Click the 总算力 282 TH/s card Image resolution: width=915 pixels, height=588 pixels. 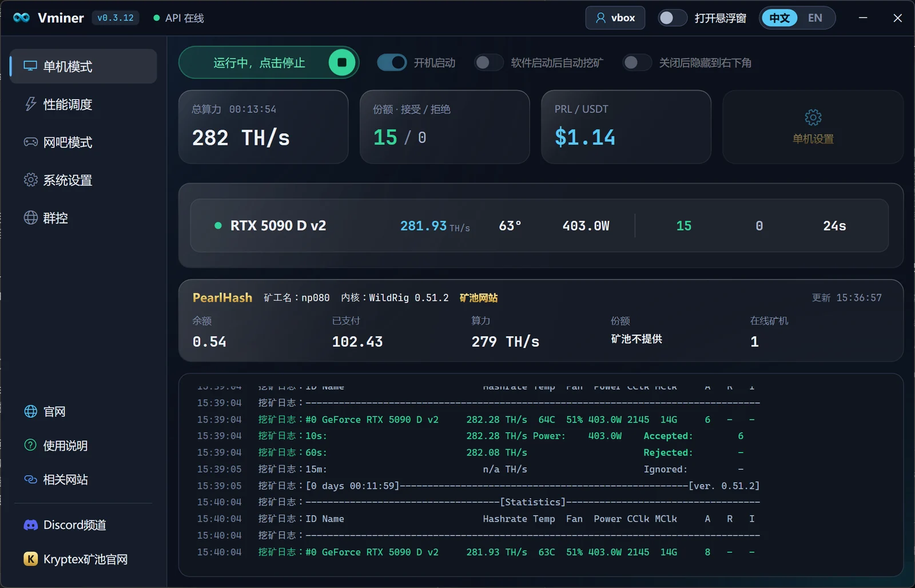(264, 127)
